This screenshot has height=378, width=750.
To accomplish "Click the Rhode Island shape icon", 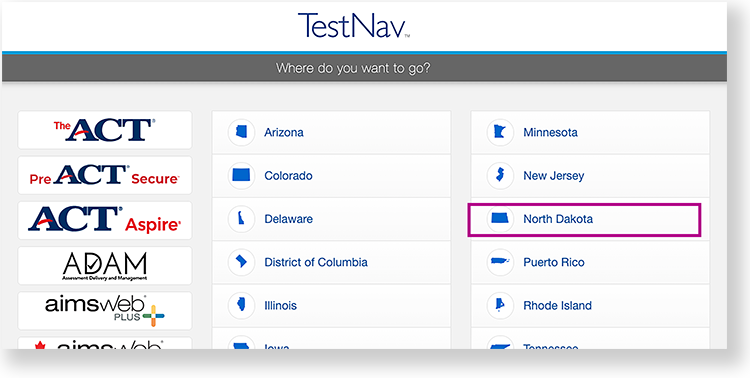I will (x=500, y=305).
